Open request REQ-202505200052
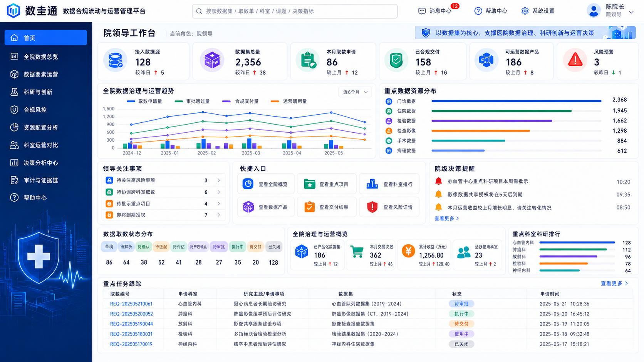This screenshot has height=362, width=644. (131, 314)
